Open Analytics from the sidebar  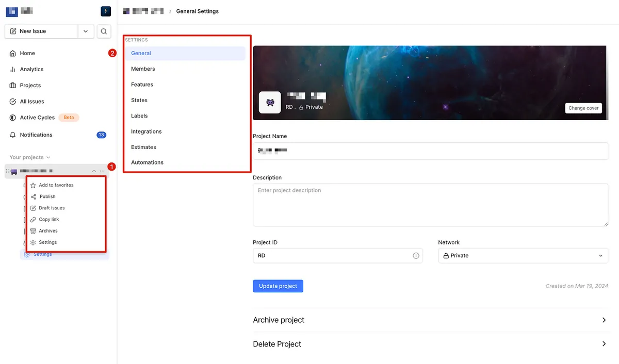click(x=31, y=69)
